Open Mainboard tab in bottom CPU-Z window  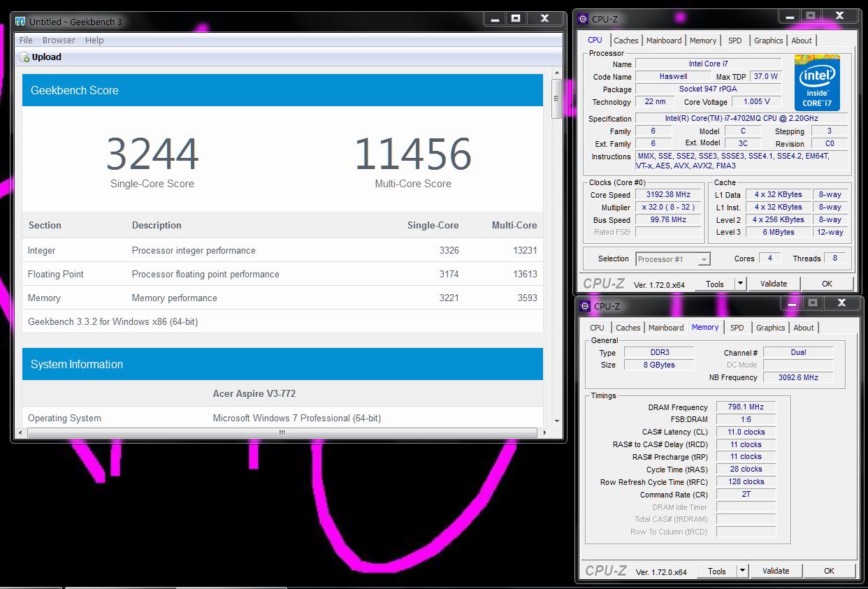666,328
